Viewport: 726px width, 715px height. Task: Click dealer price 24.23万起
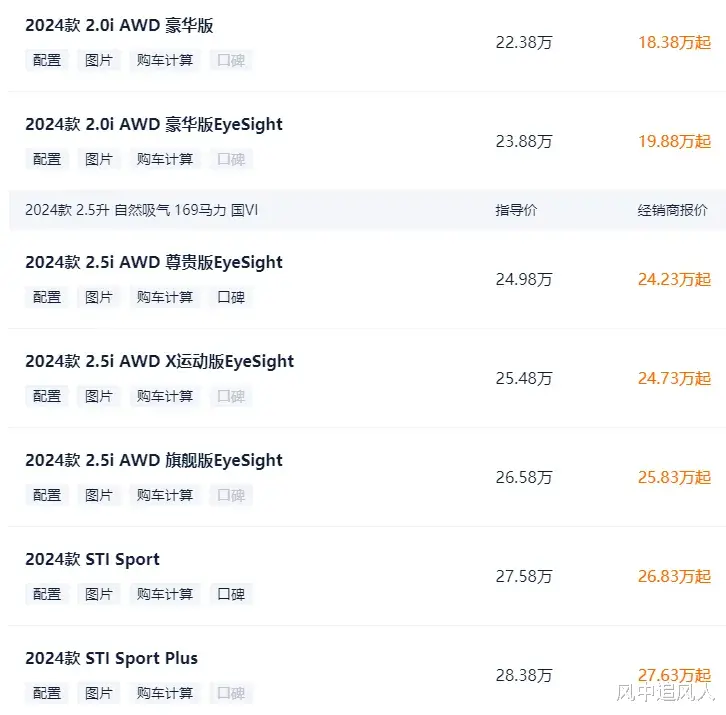[674, 279]
